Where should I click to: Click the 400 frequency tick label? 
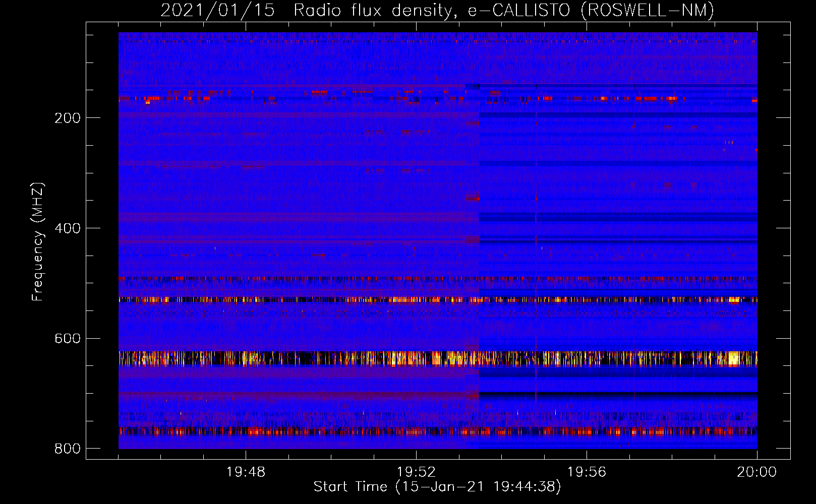68,228
